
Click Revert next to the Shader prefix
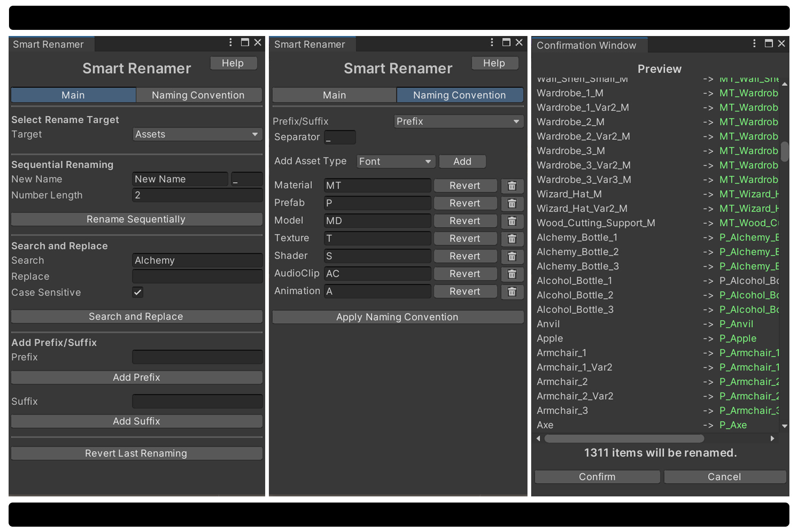point(465,256)
